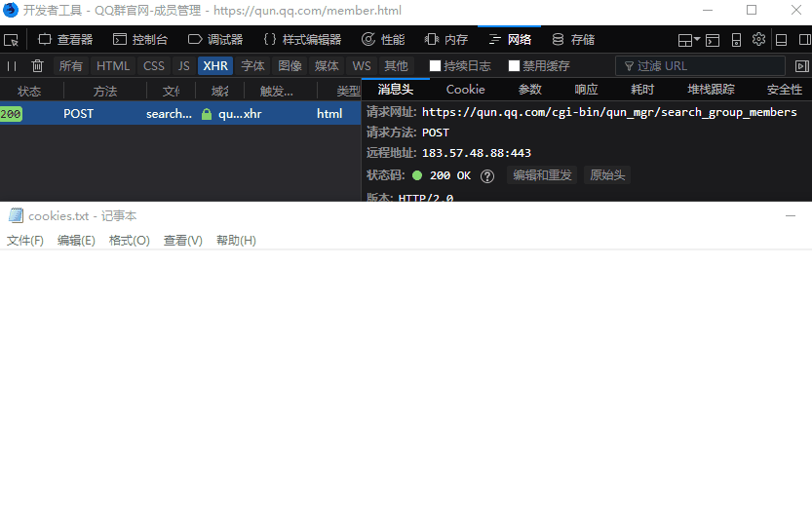Click the green lock security icon
Viewport: 812px width, 532px height.
207,114
